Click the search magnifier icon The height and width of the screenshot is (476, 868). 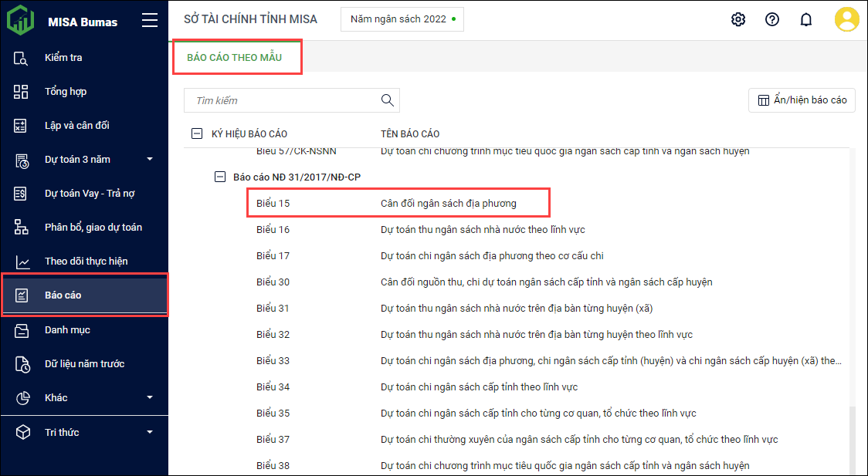pos(387,100)
